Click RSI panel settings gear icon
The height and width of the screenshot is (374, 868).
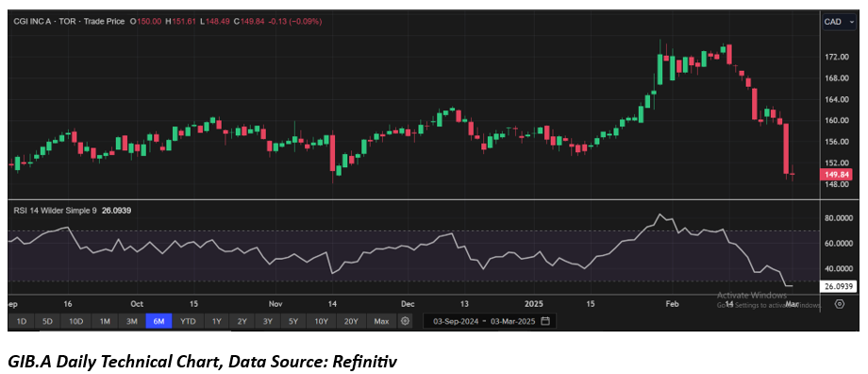840,303
